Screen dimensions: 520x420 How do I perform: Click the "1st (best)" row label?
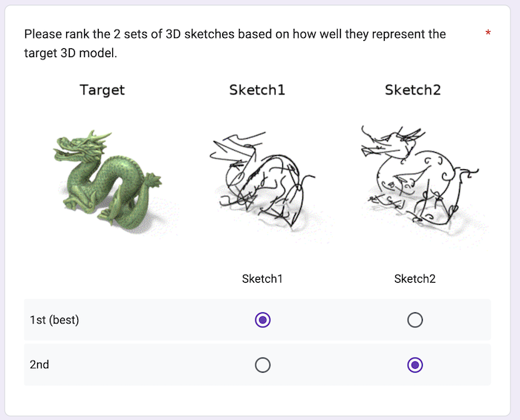54,320
